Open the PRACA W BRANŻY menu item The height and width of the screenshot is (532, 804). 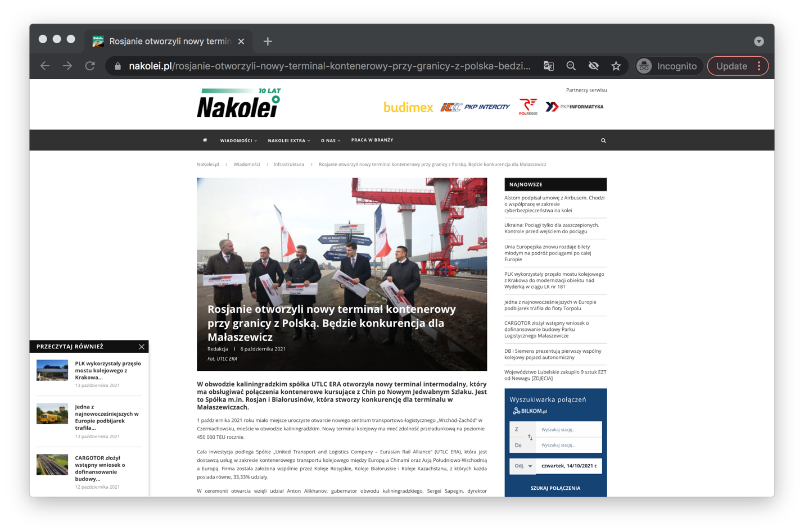[372, 140]
